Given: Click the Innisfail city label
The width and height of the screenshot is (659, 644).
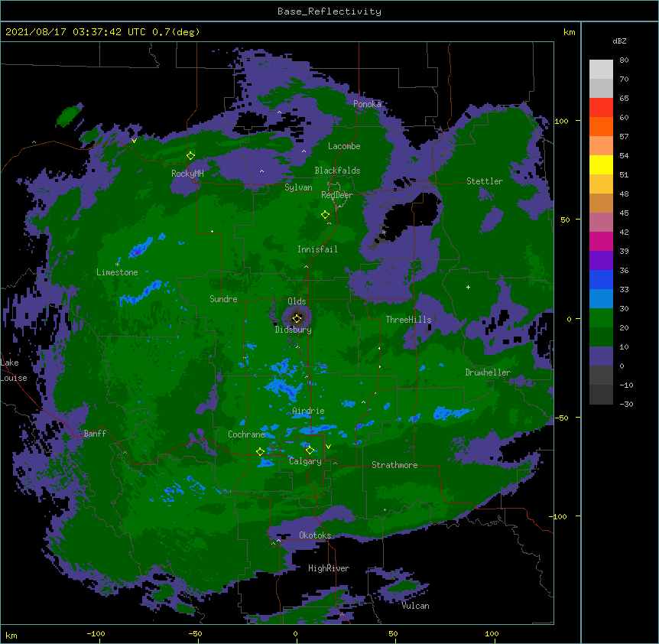Looking at the screenshot, I should click(x=317, y=249).
